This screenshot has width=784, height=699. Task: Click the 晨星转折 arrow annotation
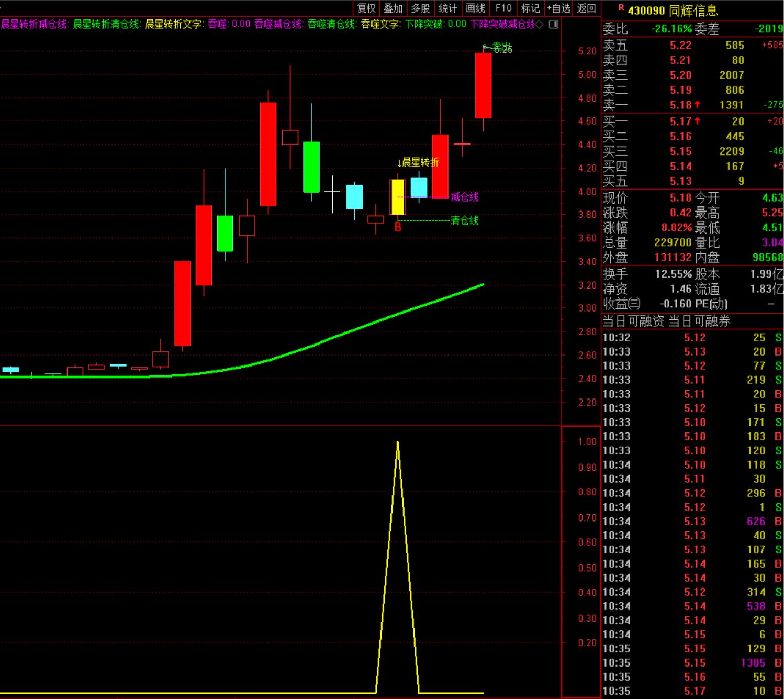click(418, 162)
